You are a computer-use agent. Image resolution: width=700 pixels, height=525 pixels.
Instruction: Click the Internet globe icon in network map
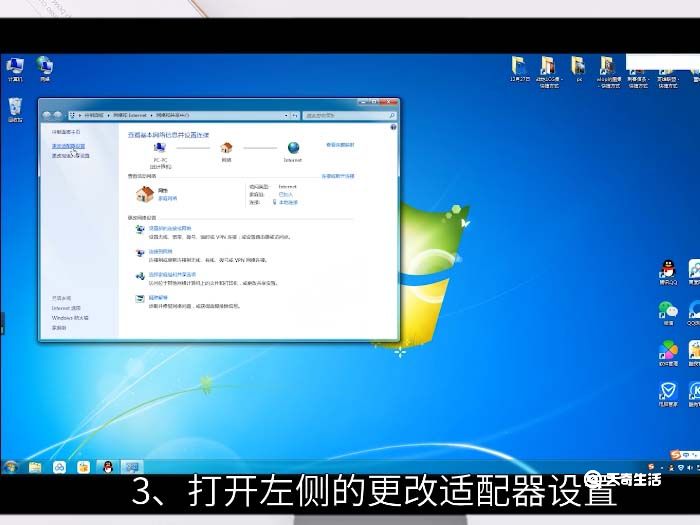coord(293,147)
